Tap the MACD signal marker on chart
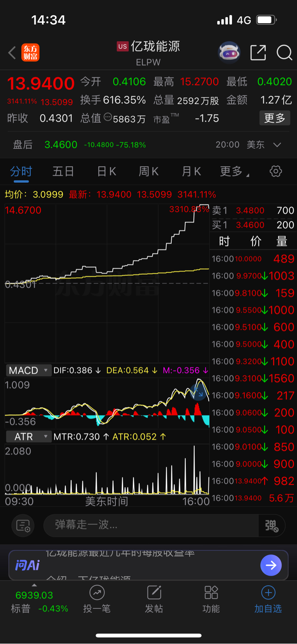 click(x=199, y=392)
